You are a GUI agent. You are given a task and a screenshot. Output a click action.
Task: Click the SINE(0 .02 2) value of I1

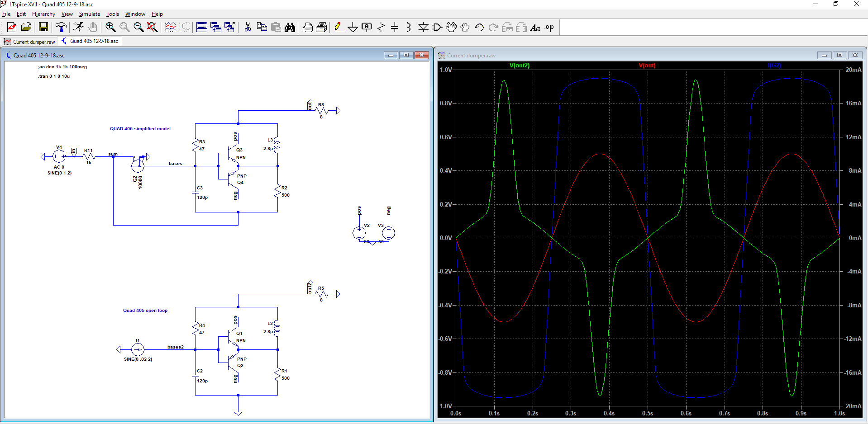click(x=138, y=359)
